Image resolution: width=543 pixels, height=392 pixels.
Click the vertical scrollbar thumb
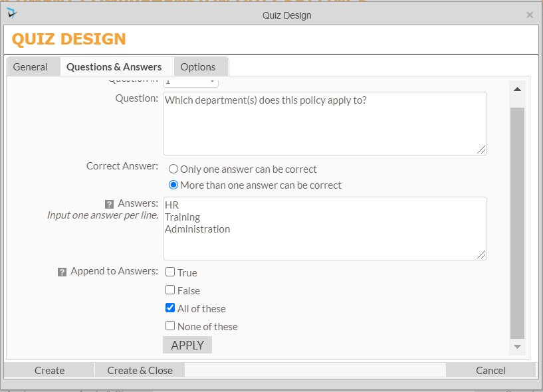click(x=517, y=223)
